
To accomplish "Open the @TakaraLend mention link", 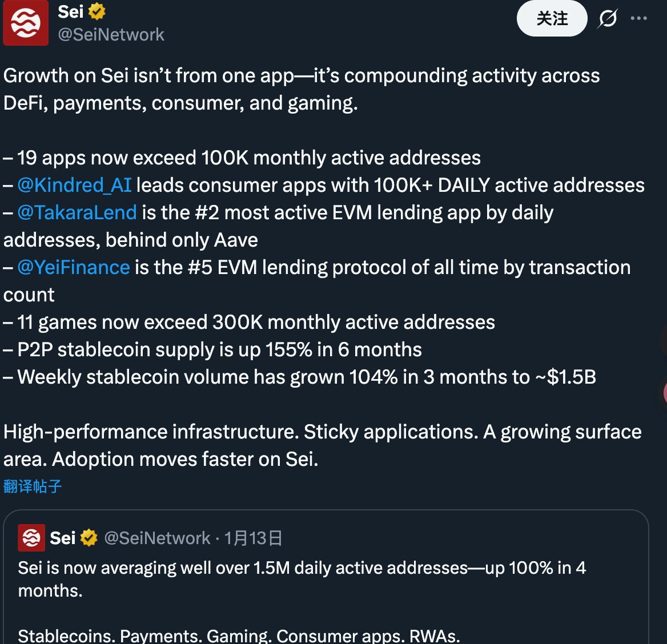I will (77, 212).
